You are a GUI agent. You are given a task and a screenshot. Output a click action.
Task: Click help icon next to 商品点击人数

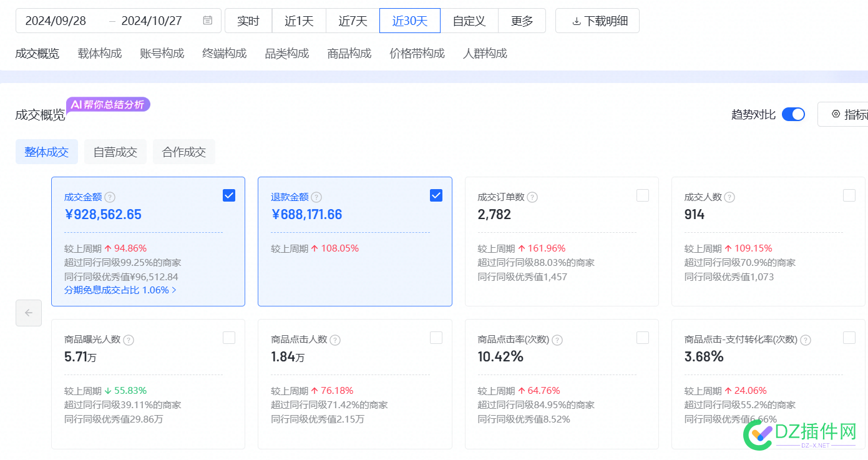tap(335, 340)
